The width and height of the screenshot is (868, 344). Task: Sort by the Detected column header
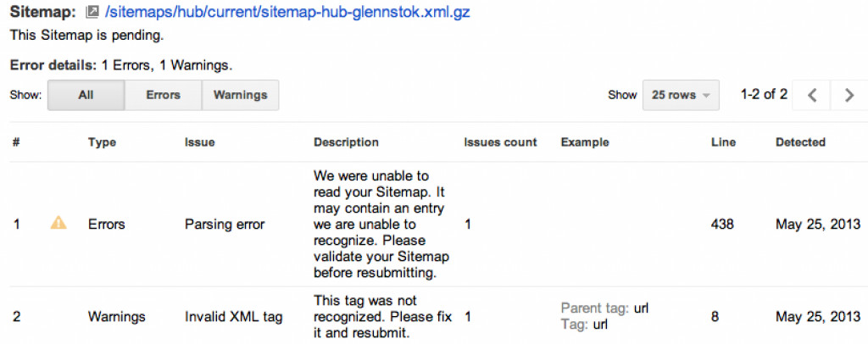pyautogui.click(x=800, y=142)
